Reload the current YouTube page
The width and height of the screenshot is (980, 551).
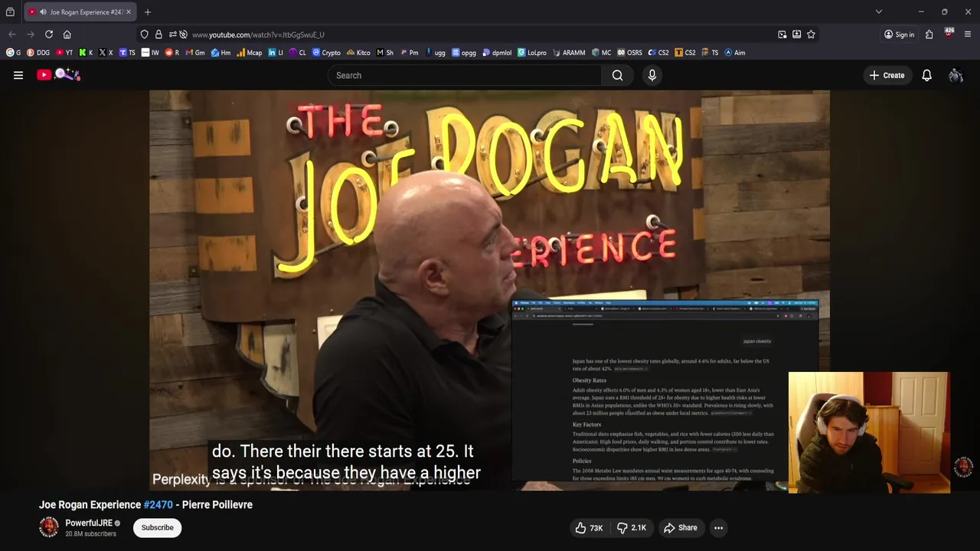(x=49, y=34)
